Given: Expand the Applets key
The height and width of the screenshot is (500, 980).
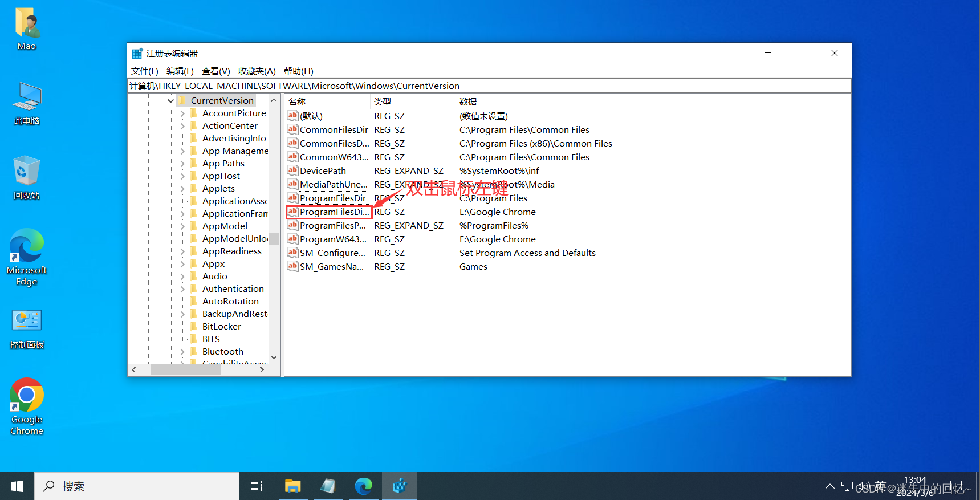Looking at the screenshot, I should click(182, 189).
